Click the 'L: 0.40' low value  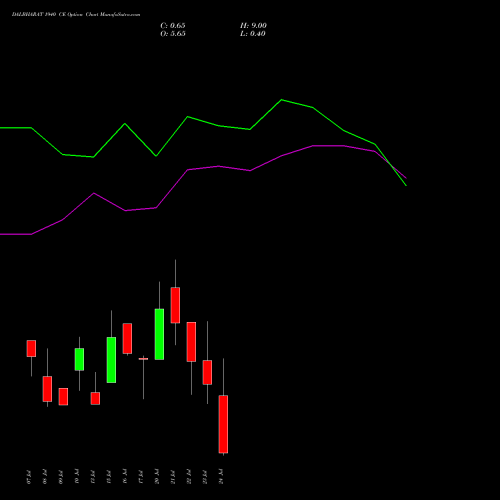click(x=253, y=34)
